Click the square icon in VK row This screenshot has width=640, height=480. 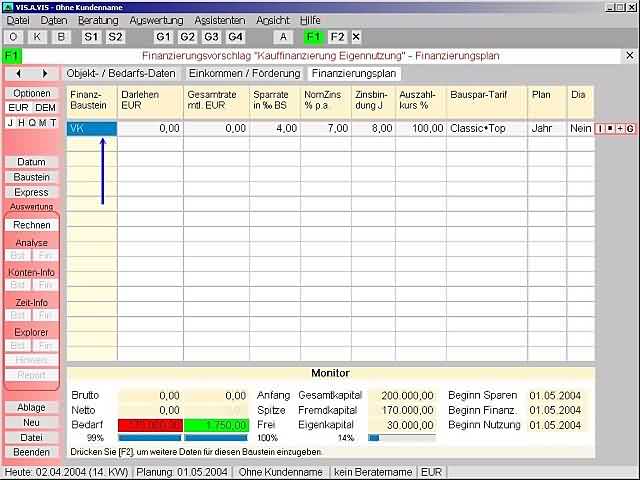[610, 129]
